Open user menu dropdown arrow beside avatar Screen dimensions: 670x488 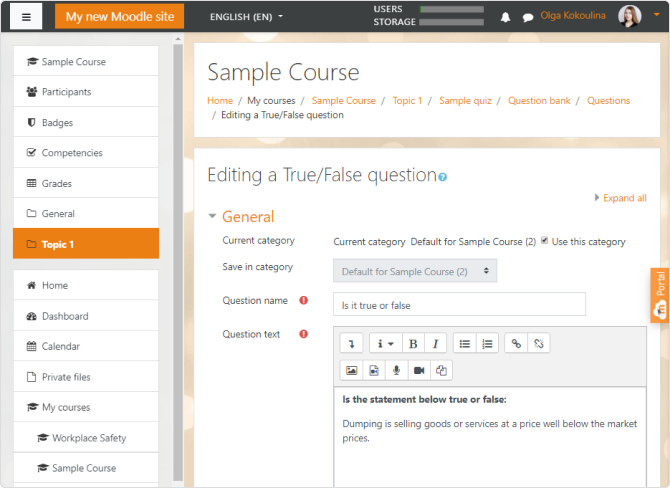click(656, 15)
